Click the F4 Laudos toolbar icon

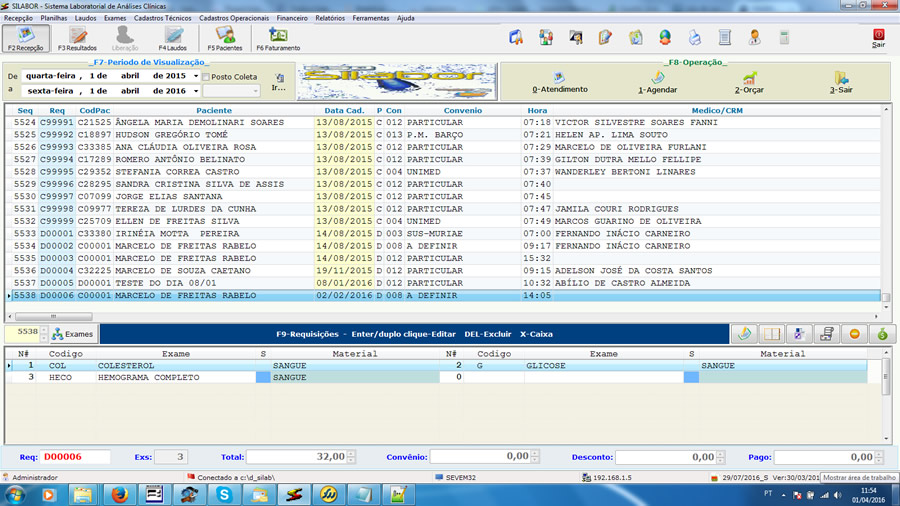point(172,38)
